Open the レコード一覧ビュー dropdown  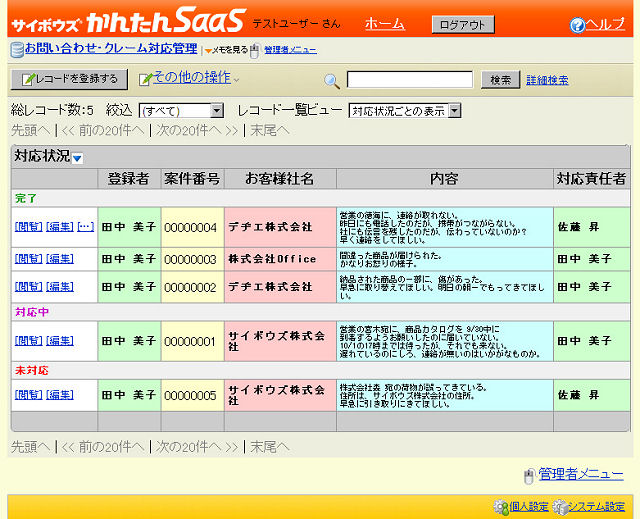click(x=405, y=111)
